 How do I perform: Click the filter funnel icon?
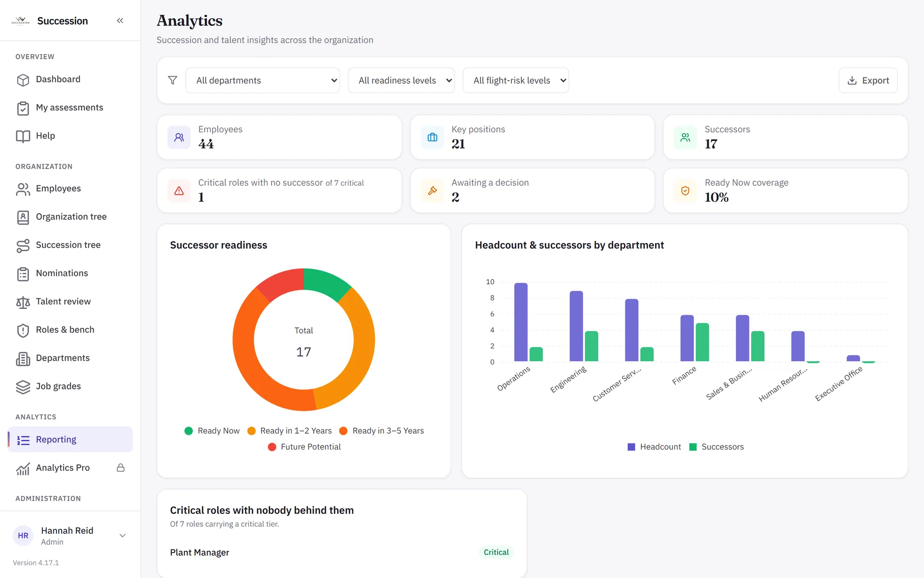(x=172, y=80)
